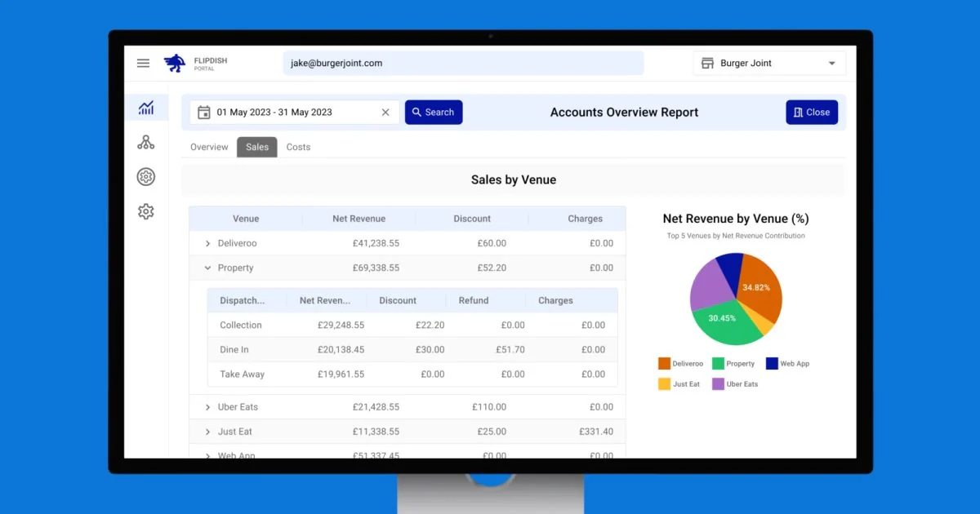This screenshot has height=514, width=980.
Task: Expand the Deliveroo venue row
Action: click(x=207, y=243)
